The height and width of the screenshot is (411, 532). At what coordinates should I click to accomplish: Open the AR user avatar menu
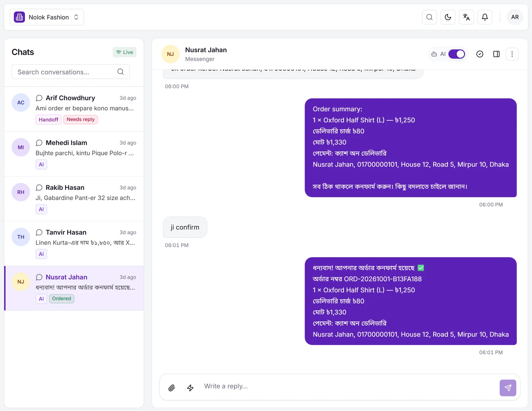[515, 17]
